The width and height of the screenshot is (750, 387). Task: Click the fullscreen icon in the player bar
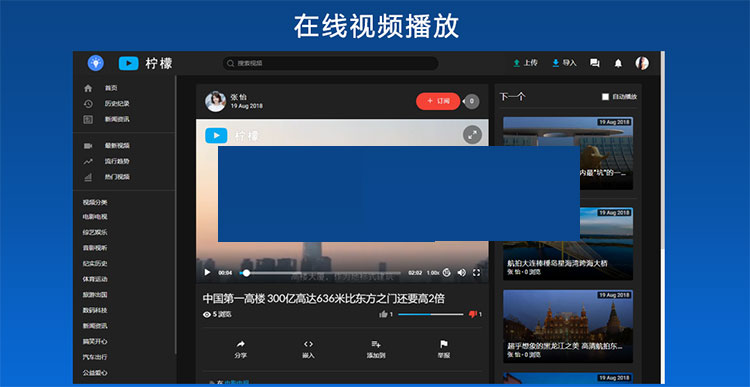476,273
